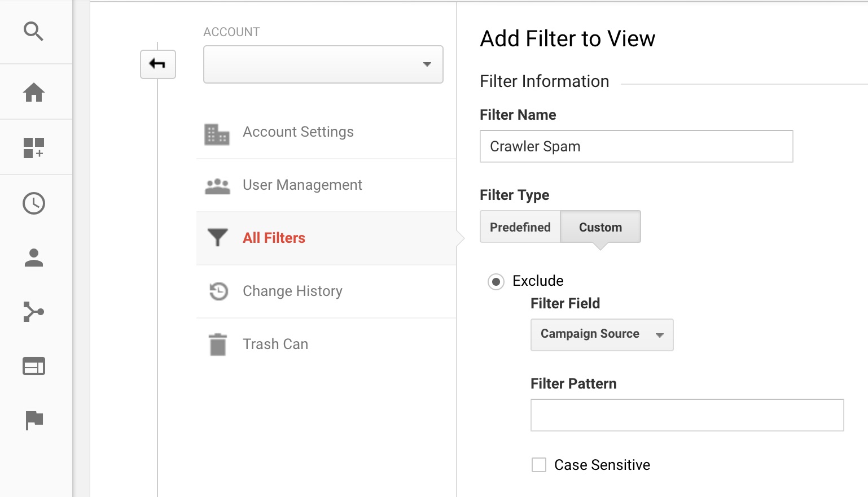Toggle the Custom filter type option

click(600, 226)
